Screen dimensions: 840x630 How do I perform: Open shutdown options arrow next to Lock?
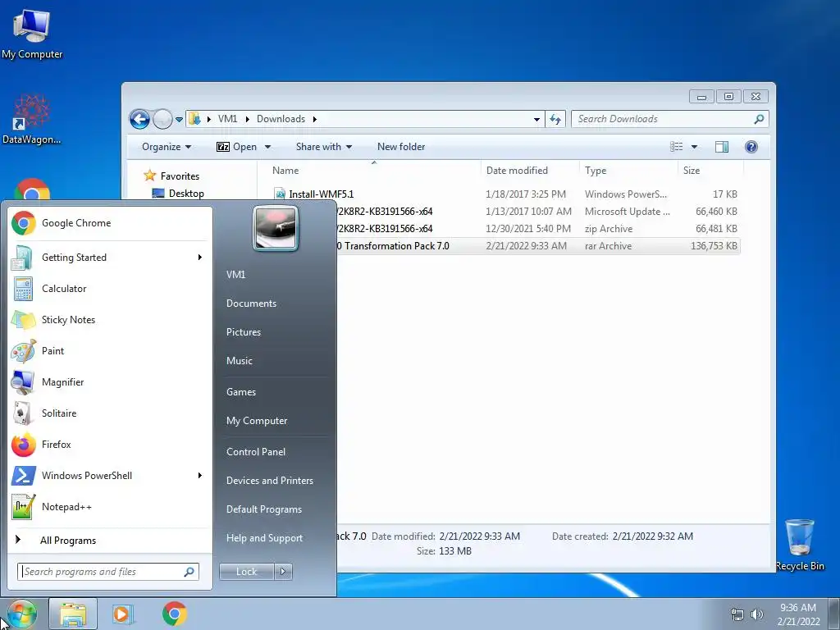[283, 572]
